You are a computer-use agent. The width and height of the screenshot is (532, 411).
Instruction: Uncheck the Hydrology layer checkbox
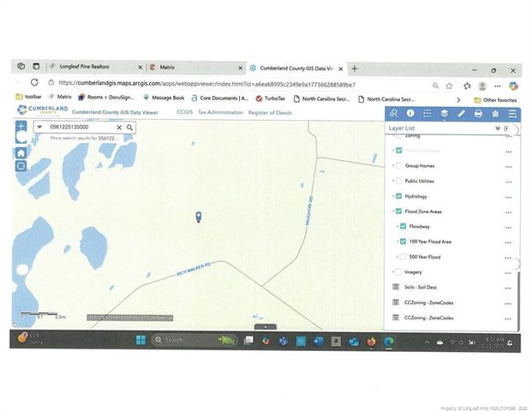tap(399, 196)
